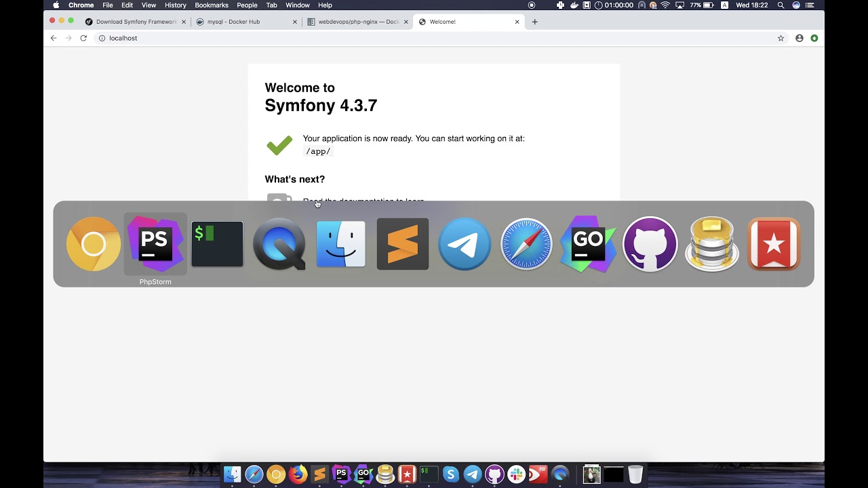Open battery status showing 77%
The height and width of the screenshot is (488, 868).
point(701,5)
